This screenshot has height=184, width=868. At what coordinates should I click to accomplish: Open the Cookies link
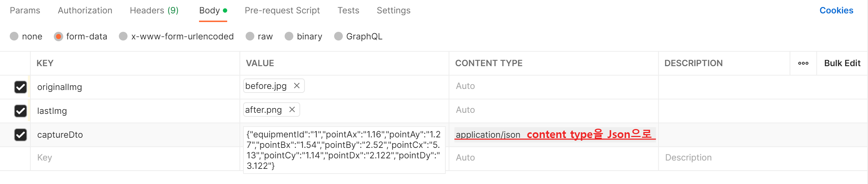[x=836, y=10]
